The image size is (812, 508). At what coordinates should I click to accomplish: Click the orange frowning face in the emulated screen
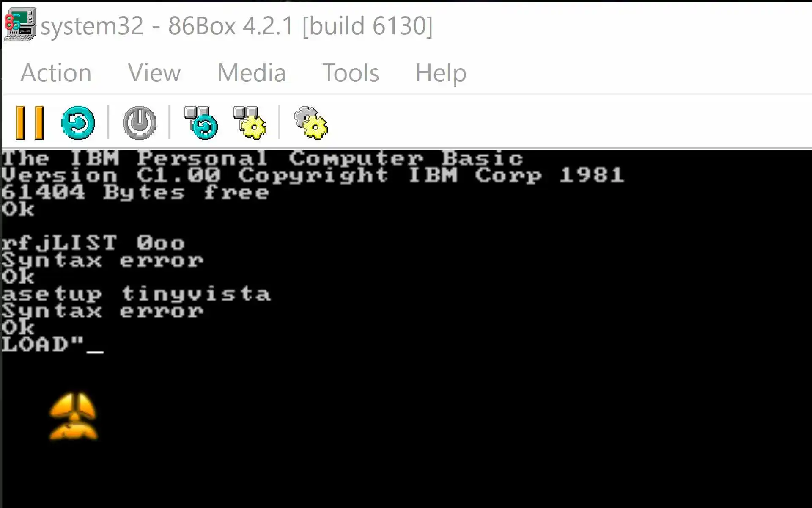(x=74, y=416)
